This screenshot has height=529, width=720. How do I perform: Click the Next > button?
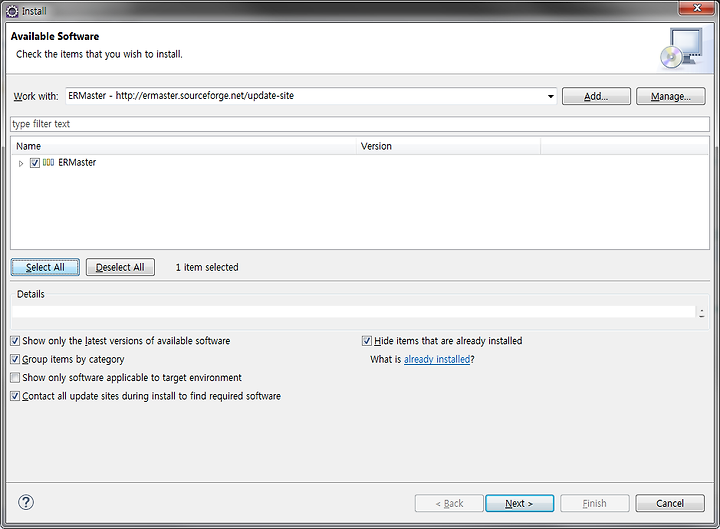(519, 503)
